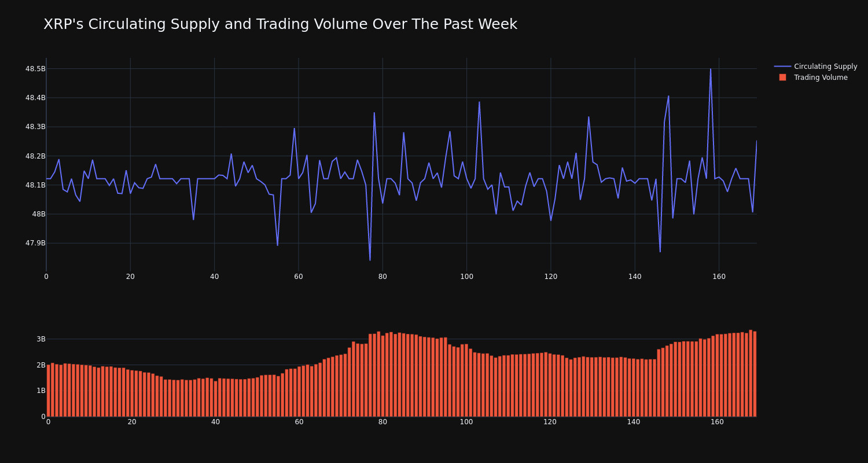Click the 48B y-axis label

coord(39,214)
